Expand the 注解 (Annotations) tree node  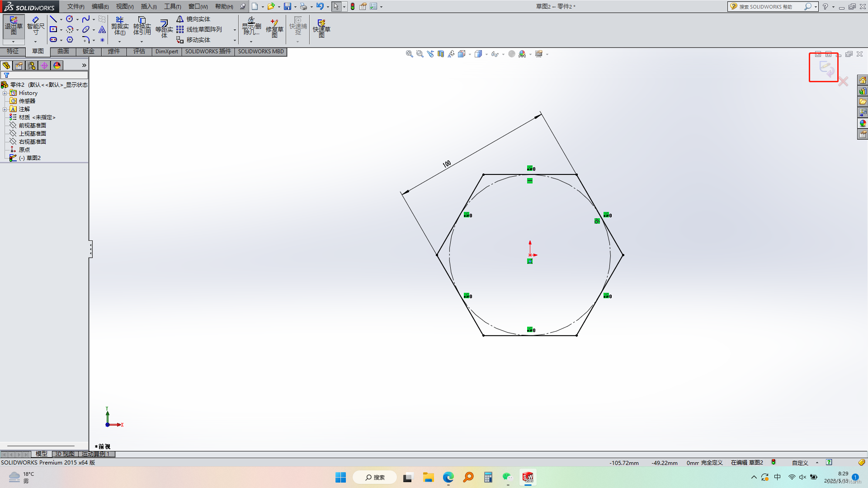coord(5,109)
